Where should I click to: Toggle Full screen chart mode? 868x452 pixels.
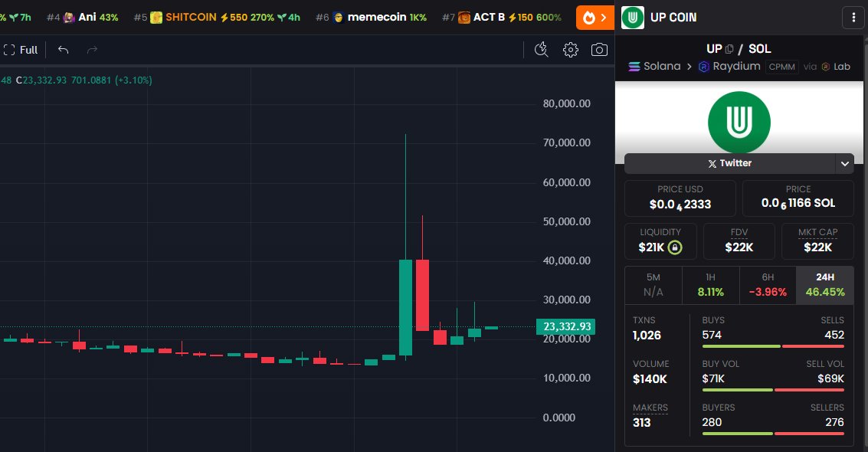[x=21, y=50]
